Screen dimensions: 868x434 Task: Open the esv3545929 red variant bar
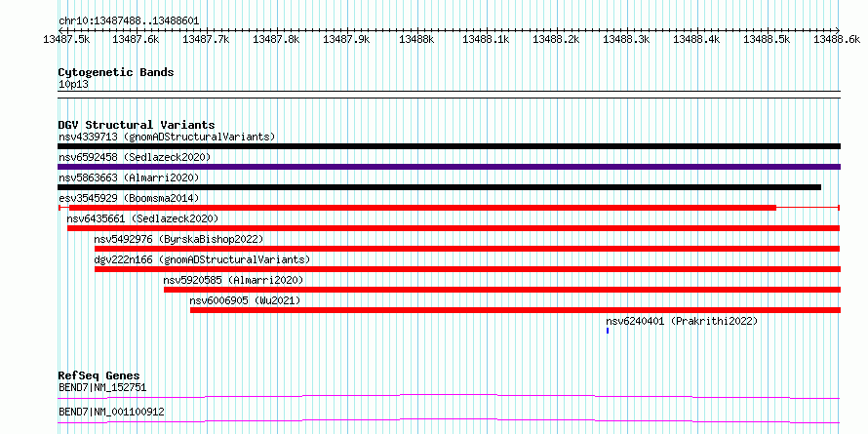pos(449,208)
